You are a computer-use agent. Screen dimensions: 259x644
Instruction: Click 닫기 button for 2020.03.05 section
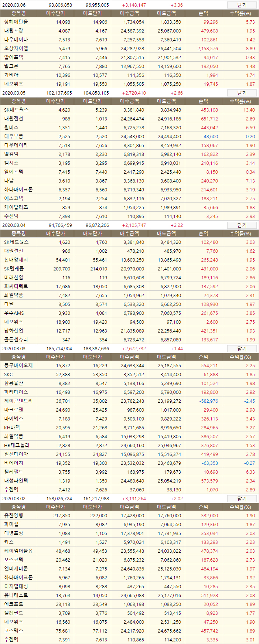pos(242,93)
